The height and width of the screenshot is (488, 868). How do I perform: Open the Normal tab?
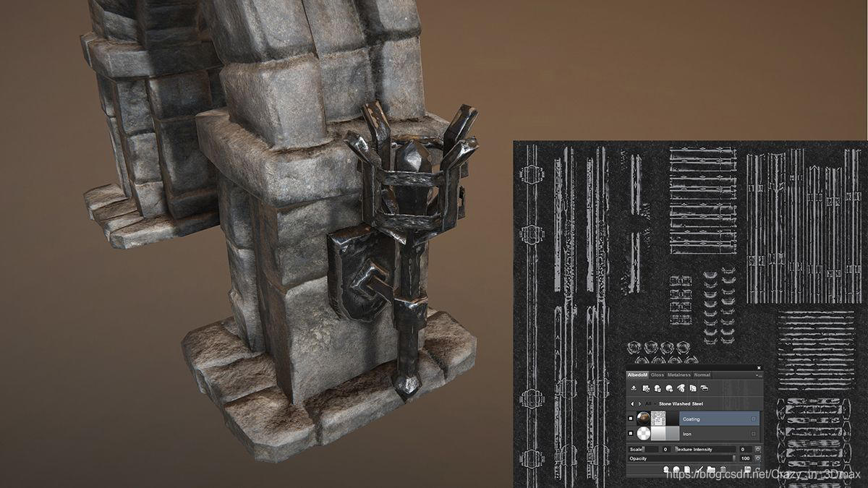(x=702, y=374)
